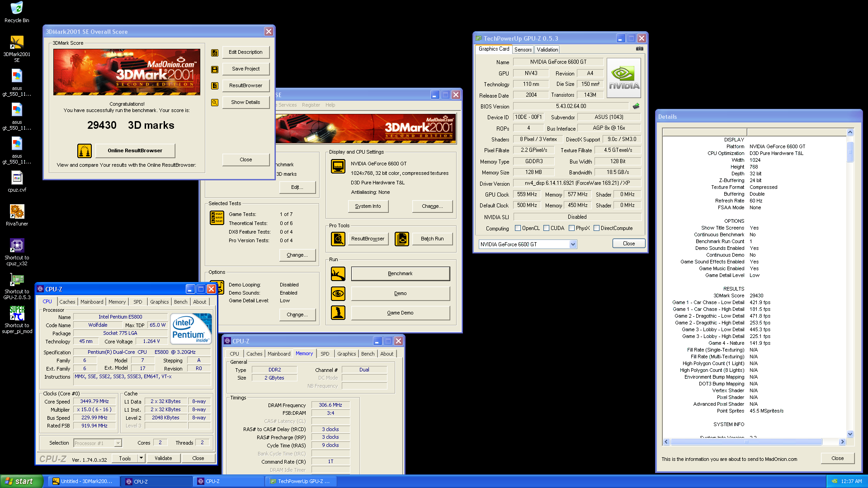Image resolution: width=868 pixels, height=488 pixels.
Task: Open the Help menu in 3DMark window
Action: coord(330,105)
